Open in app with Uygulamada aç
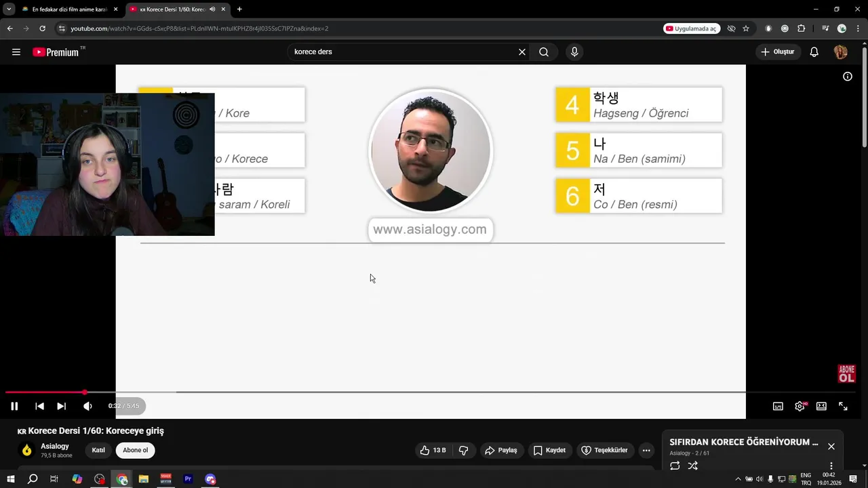868x488 pixels. point(691,28)
